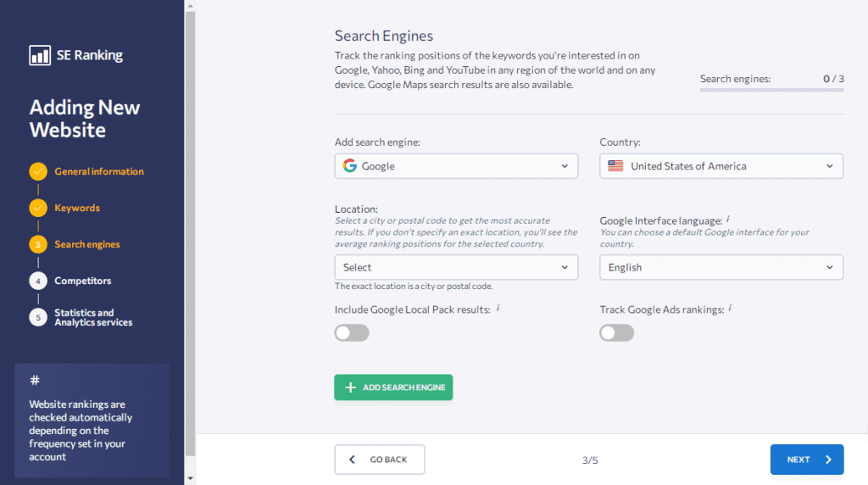868x485 pixels.
Task: Click the hash symbol in the tip box
Action: pos(35,381)
